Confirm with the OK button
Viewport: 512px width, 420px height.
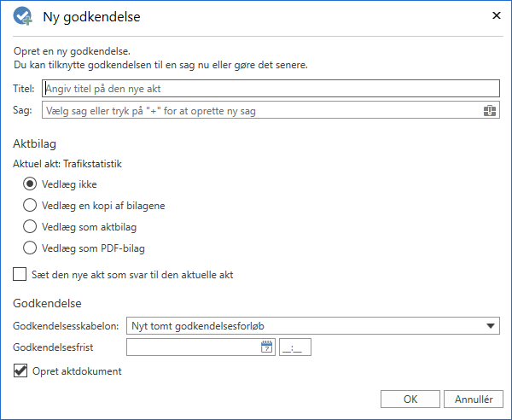pos(410,399)
